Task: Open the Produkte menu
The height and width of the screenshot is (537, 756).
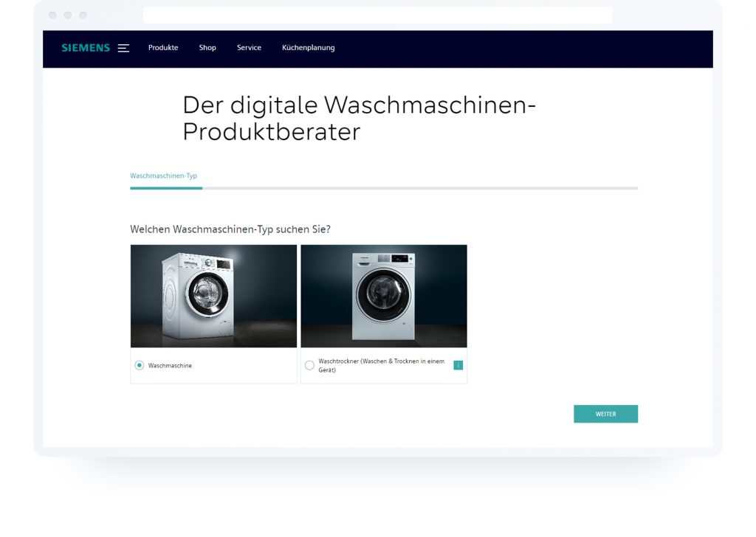Action: [x=163, y=48]
